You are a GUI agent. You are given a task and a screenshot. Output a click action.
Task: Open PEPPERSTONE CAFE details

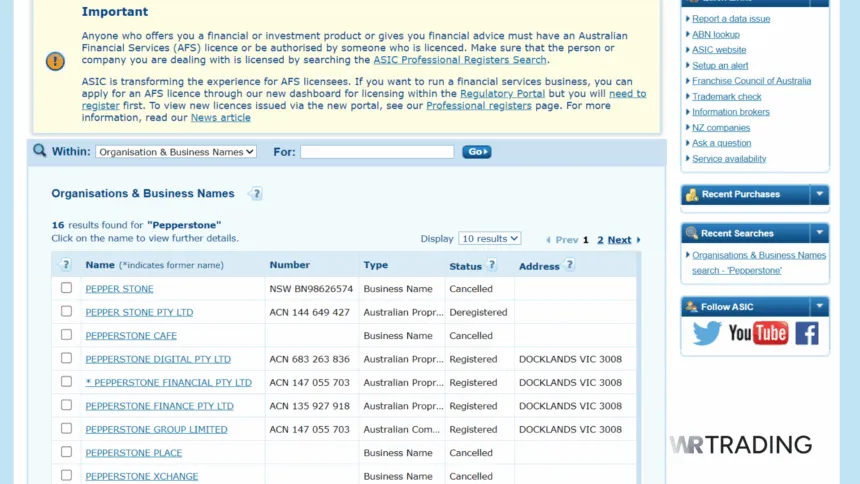pyautogui.click(x=131, y=336)
